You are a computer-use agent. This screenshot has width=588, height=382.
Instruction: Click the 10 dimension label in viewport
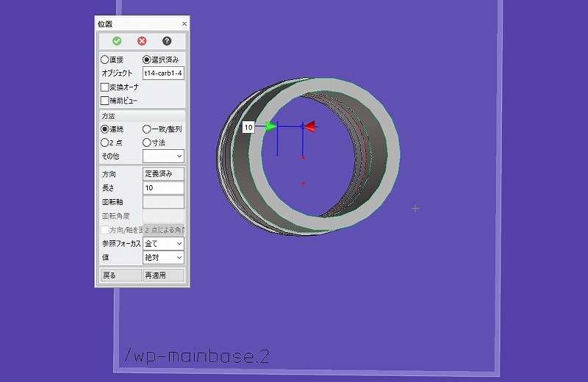248,127
